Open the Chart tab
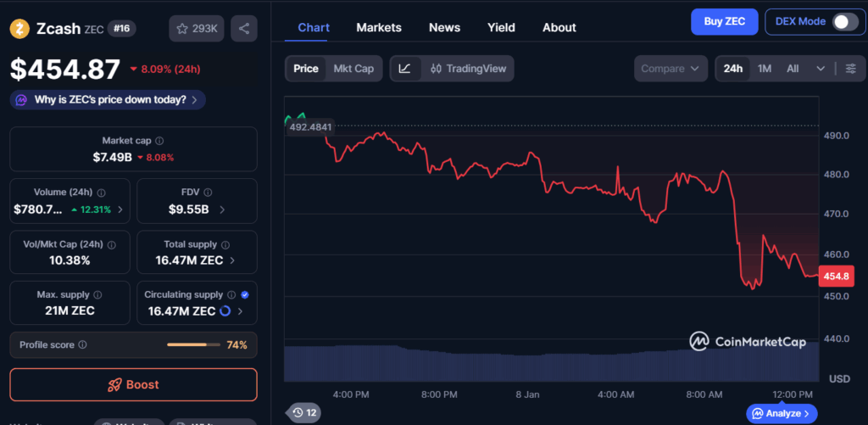Screen dimensions: 868x425 tap(314, 28)
